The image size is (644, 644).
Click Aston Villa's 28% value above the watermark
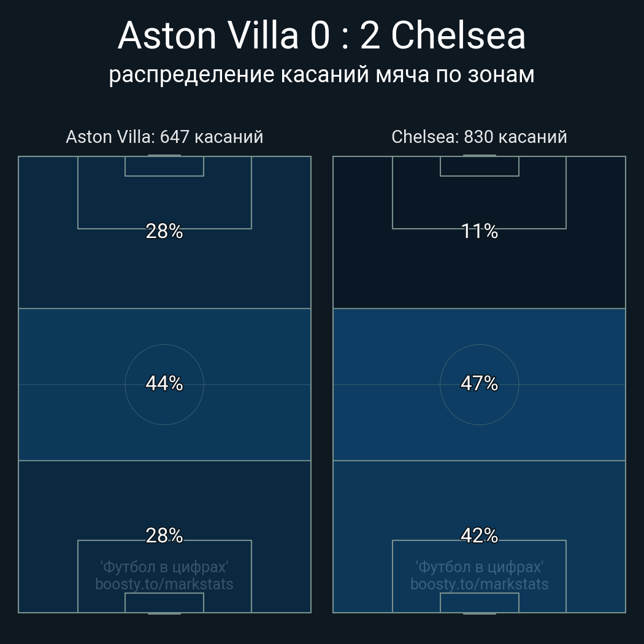click(164, 536)
